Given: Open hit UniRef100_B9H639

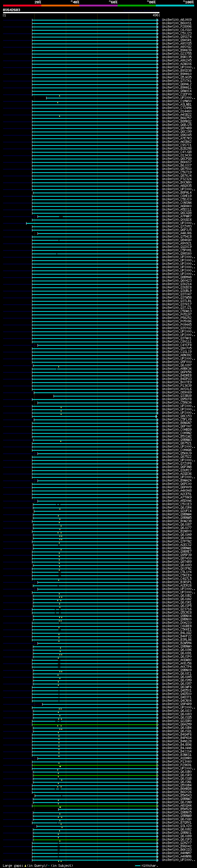Looking at the screenshot, I should pos(177,50).
